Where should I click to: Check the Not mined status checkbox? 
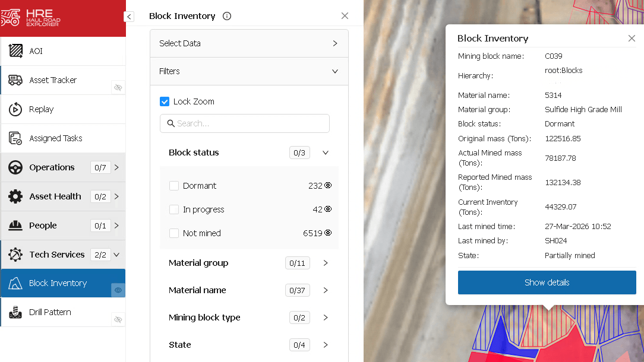pos(173,233)
